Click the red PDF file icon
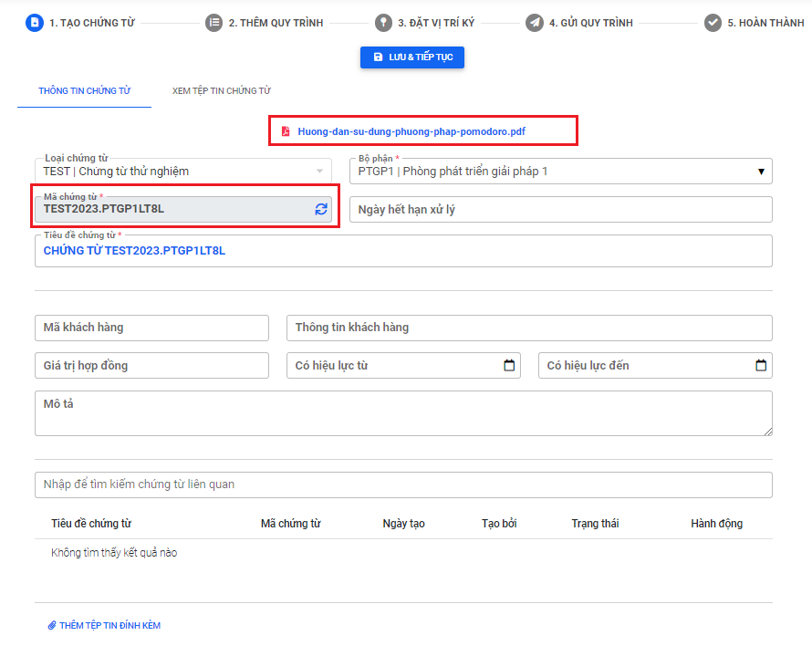 click(286, 131)
